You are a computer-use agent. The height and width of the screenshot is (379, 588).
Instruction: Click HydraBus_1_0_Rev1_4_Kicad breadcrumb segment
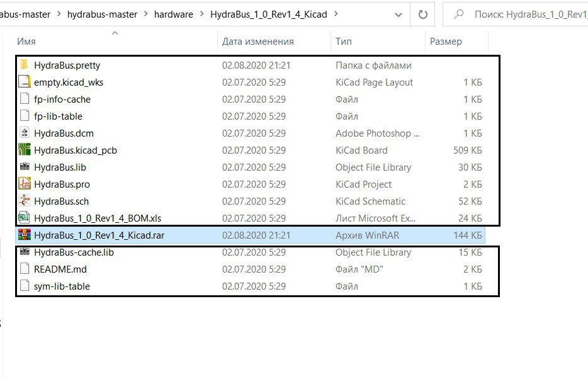point(268,14)
